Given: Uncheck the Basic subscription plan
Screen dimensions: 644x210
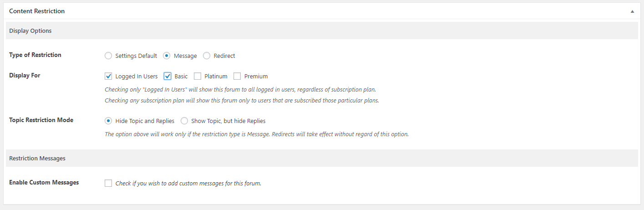Looking at the screenshot, I should tap(167, 76).
